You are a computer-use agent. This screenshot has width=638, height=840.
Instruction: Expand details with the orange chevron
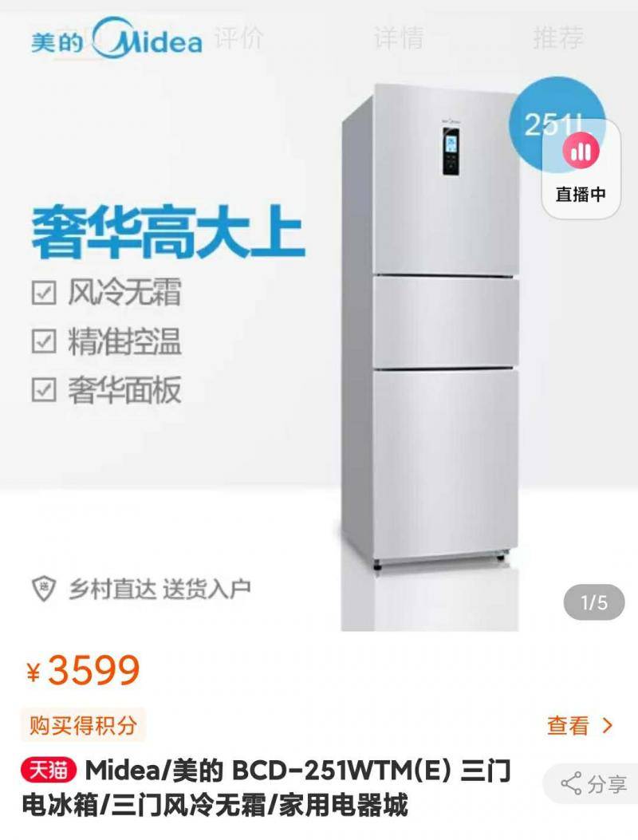608,726
